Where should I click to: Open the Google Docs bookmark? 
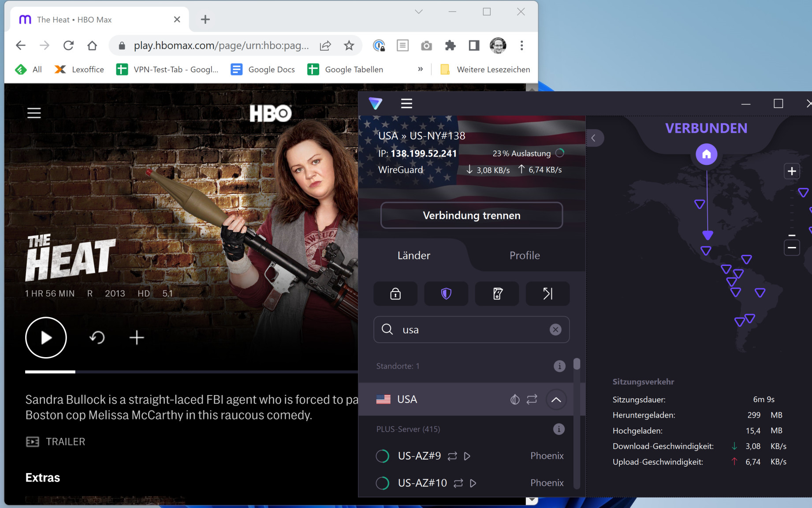click(x=263, y=69)
